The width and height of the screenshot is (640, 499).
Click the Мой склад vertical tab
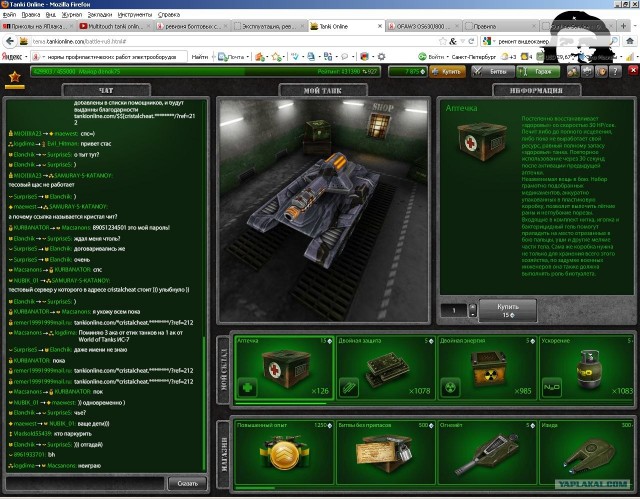click(223, 369)
